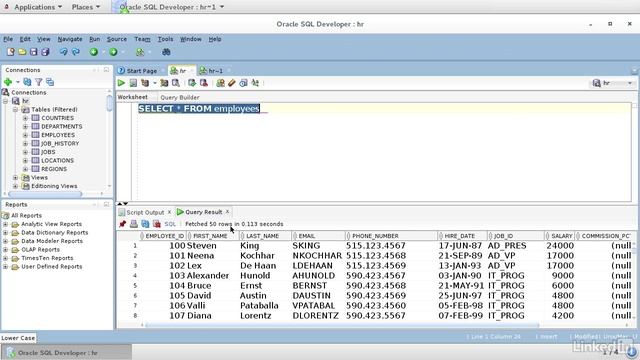This screenshot has width=640, height=360.
Task: Click the binoculars Find DB Object icon
Action: tap(166, 52)
